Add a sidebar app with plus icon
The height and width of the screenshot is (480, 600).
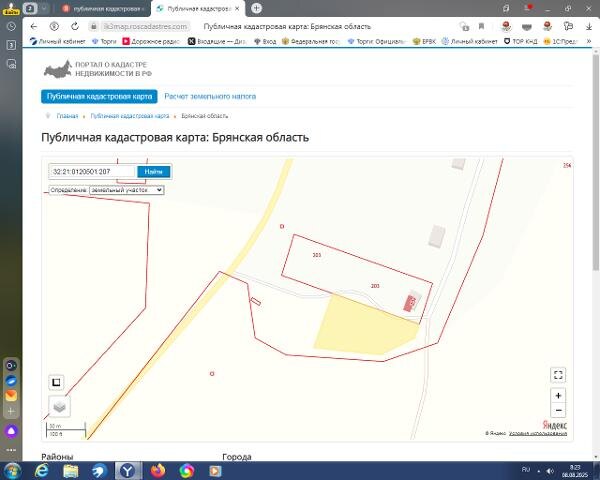click(11, 411)
